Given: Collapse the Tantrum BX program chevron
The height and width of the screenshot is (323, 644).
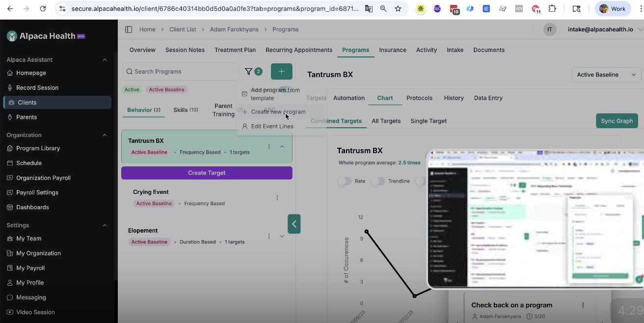Looking at the screenshot, I should coord(282,146).
